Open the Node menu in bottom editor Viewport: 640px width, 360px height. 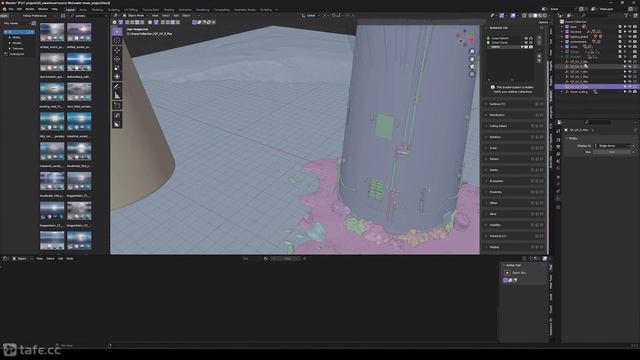coord(70,258)
